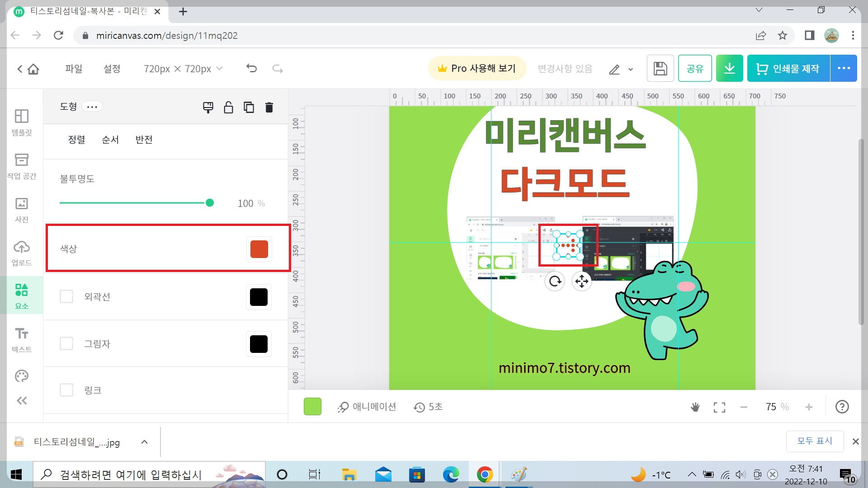Open the palette theme icon in sidebar

pyautogui.click(x=22, y=376)
